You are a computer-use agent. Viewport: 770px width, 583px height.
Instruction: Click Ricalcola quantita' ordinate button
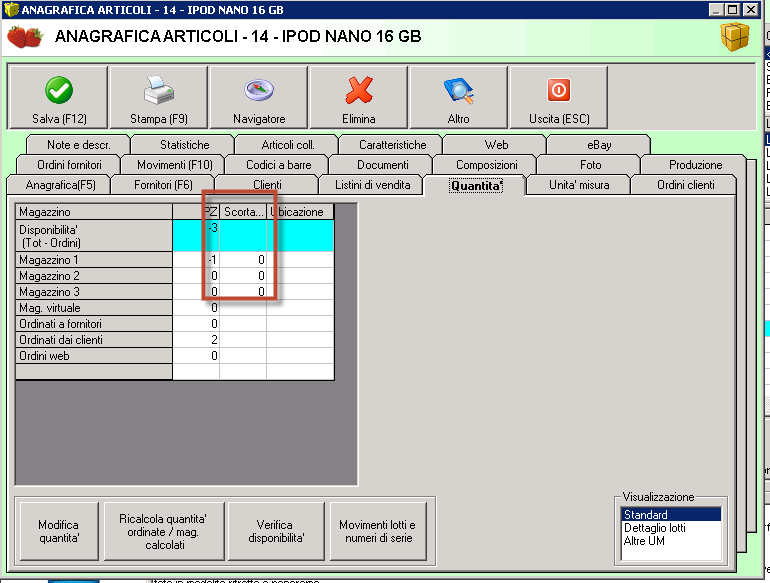(164, 531)
